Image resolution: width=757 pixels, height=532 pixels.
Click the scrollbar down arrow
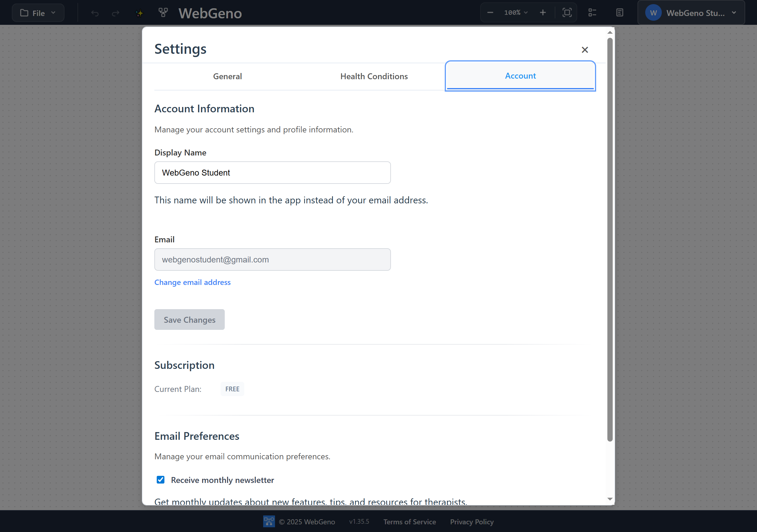point(610,499)
